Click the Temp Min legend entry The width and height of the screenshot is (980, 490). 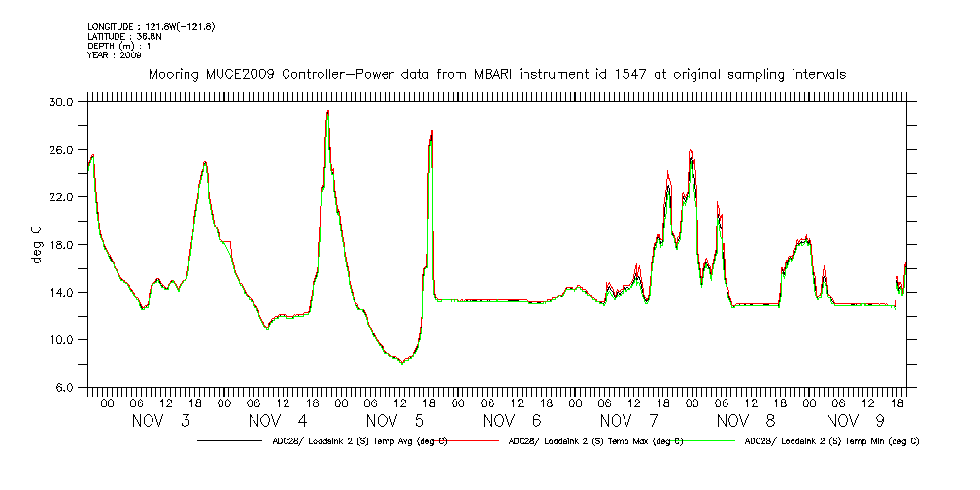830,441
